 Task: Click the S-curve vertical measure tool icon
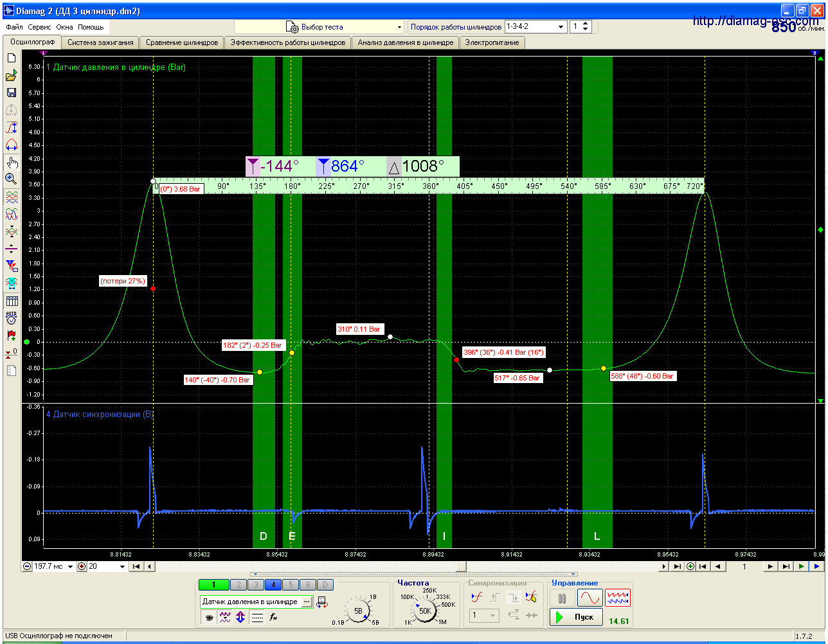click(x=11, y=127)
